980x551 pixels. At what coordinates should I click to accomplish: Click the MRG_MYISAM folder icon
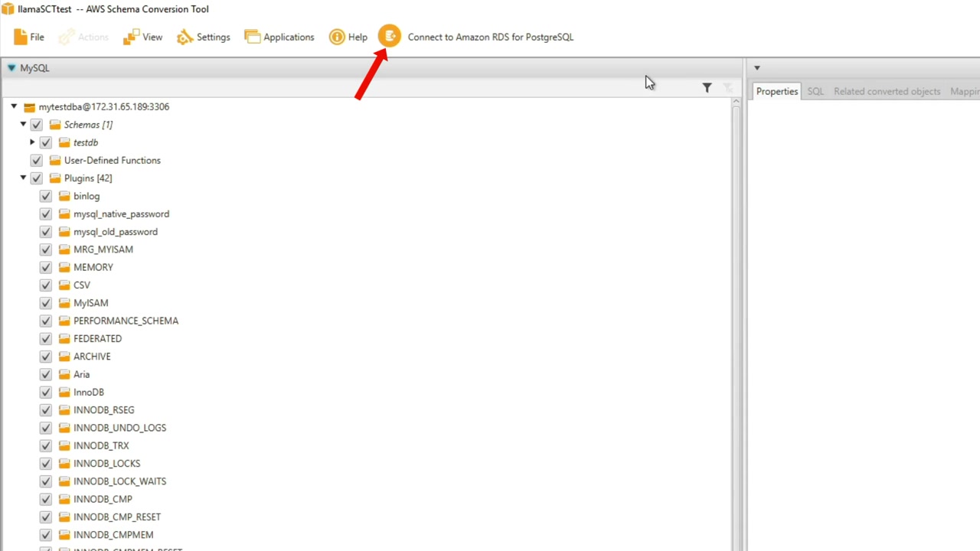64,249
